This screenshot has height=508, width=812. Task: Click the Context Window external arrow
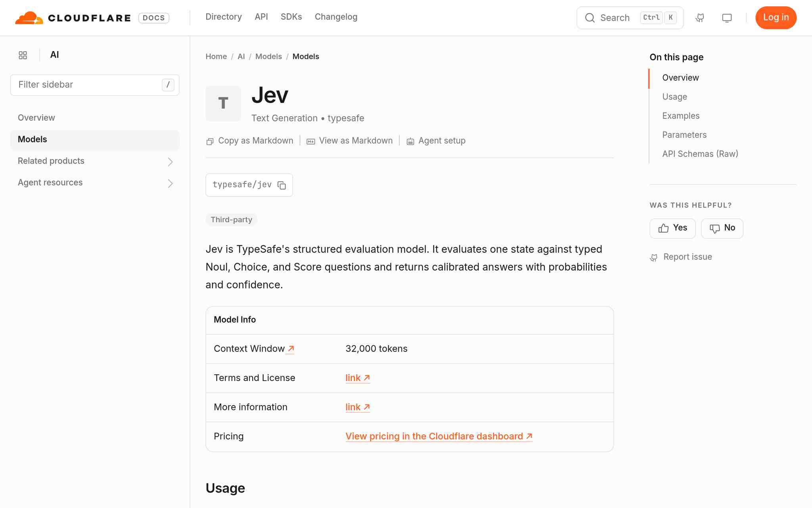point(291,348)
